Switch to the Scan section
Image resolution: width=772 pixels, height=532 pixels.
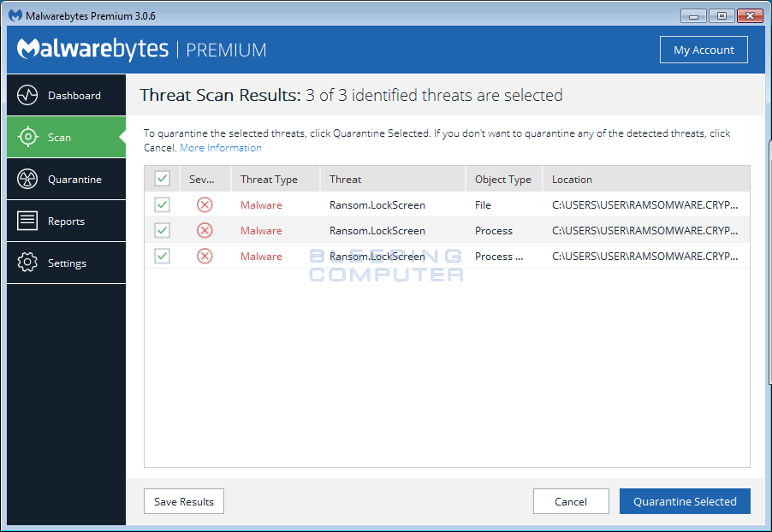coord(29,137)
